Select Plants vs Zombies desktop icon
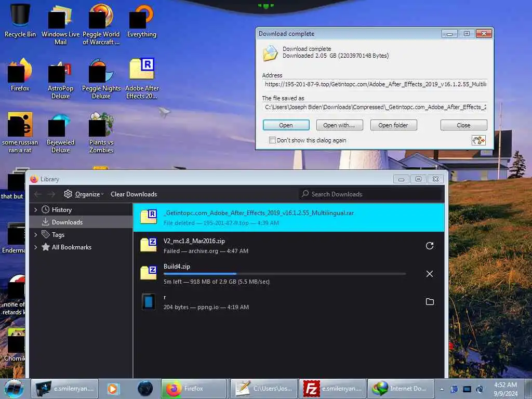The height and width of the screenshot is (399, 532). click(x=101, y=133)
